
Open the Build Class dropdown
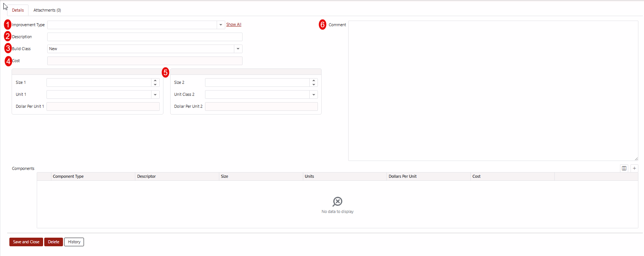pyautogui.click(x=238, y=49)
